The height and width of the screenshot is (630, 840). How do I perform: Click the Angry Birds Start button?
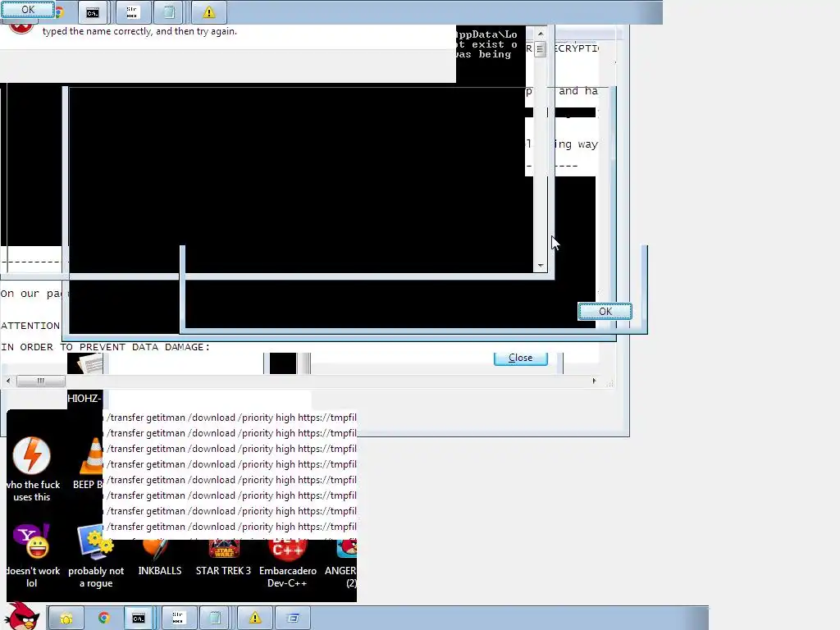pos(21,616)
